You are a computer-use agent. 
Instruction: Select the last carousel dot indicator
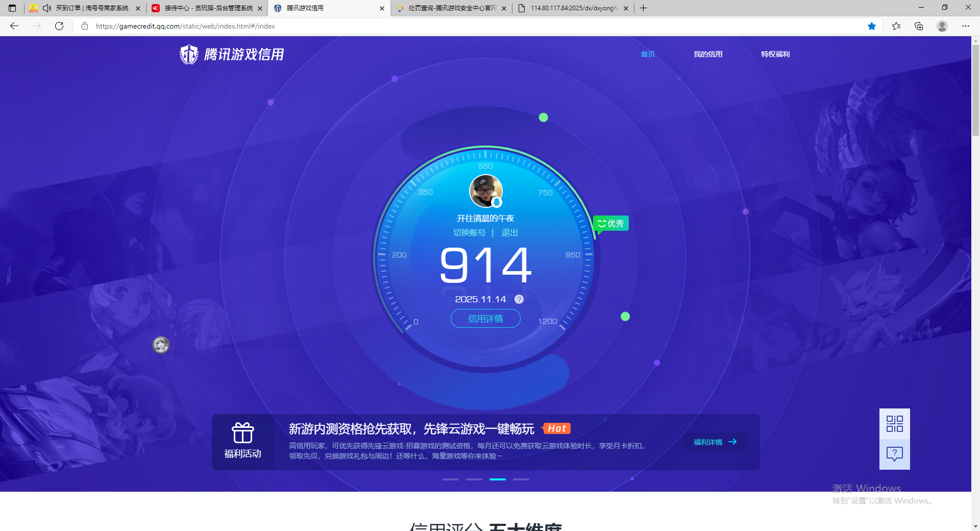pyautogui.click(x=521, y=479)
